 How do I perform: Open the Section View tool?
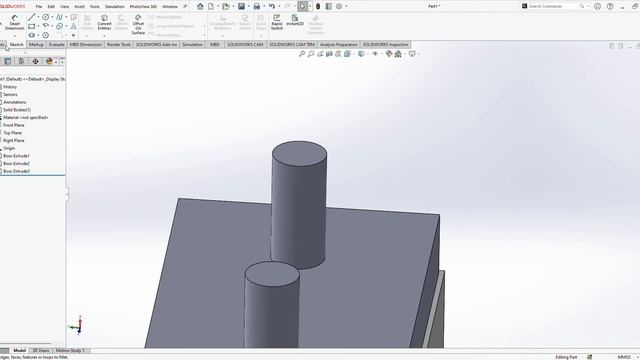coord(329,53)
